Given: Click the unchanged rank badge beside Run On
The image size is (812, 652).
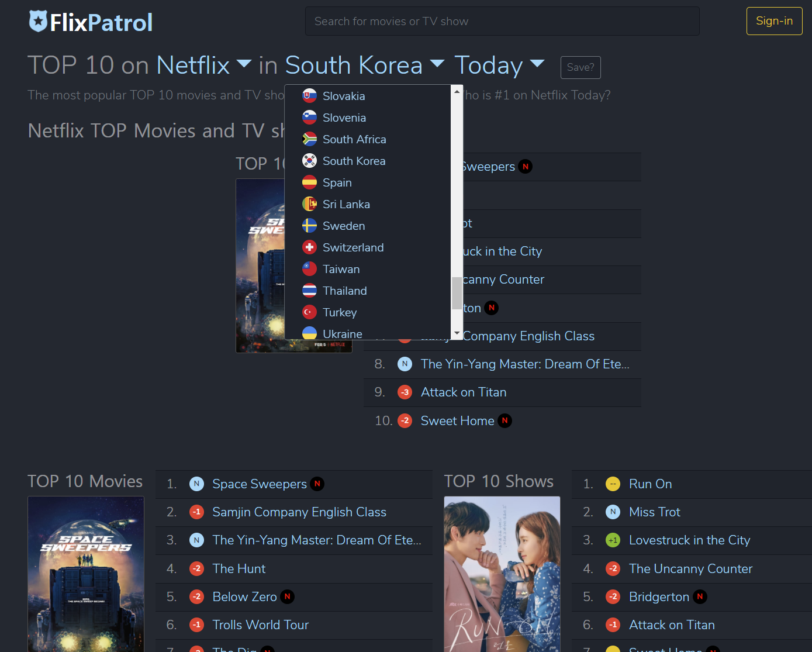Looking at the screenshot, I should coord(613,484).
